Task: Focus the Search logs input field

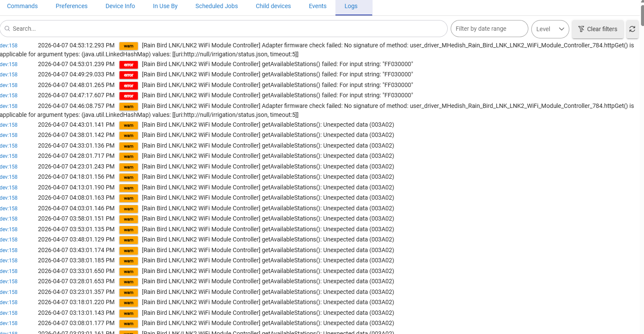Action: [x=226, y=29]
